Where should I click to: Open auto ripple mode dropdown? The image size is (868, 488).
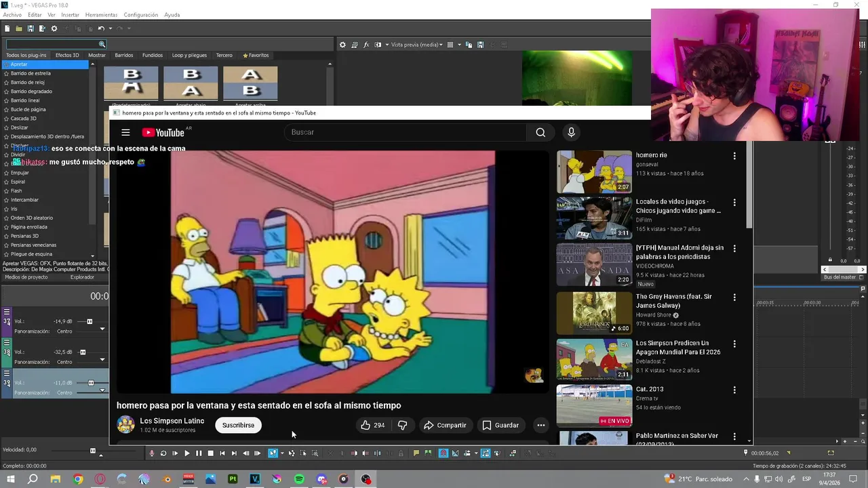point(475,453)
